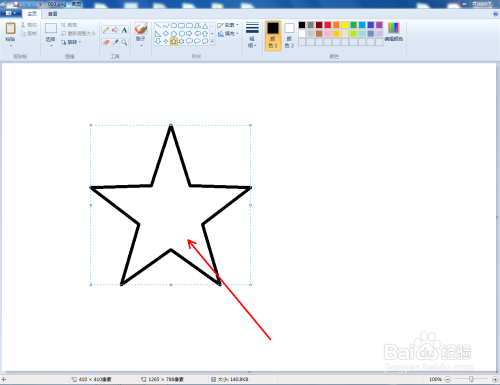
Task: Click Save in the quick access toolbar
Action: 16,4
